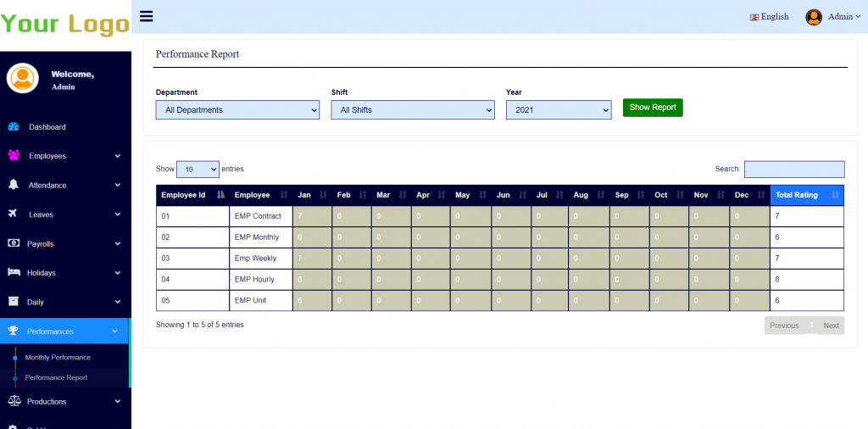868x429 pixels.
Task: Click into the table Search field
Action: click(793, 170)
